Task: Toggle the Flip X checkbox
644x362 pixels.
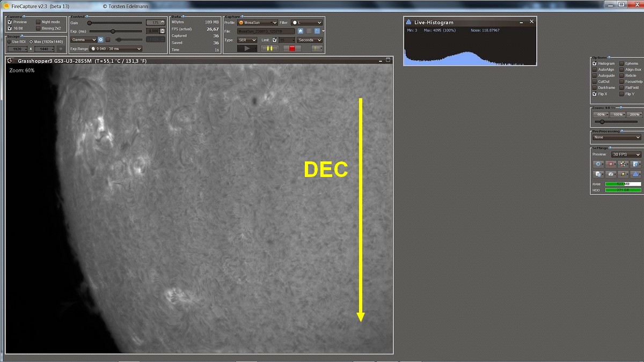Action: [x=595, y=93]
